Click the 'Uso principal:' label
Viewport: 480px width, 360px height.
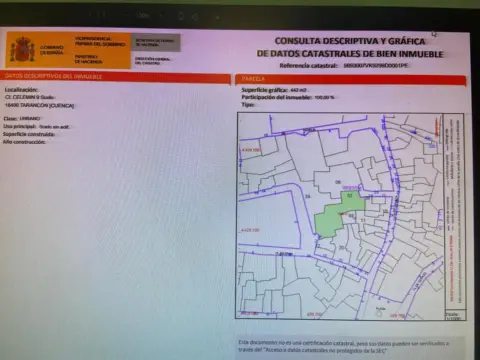[19, 127]
